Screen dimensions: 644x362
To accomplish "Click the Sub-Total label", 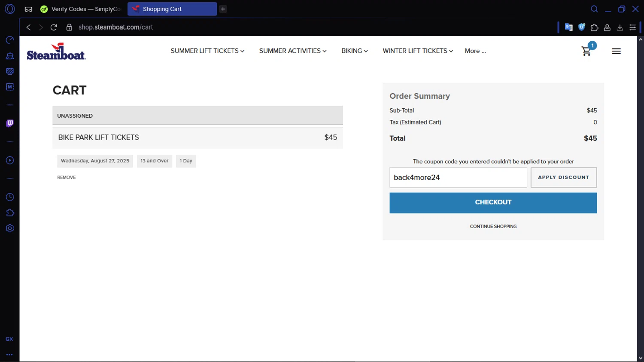I will (401, 110).
